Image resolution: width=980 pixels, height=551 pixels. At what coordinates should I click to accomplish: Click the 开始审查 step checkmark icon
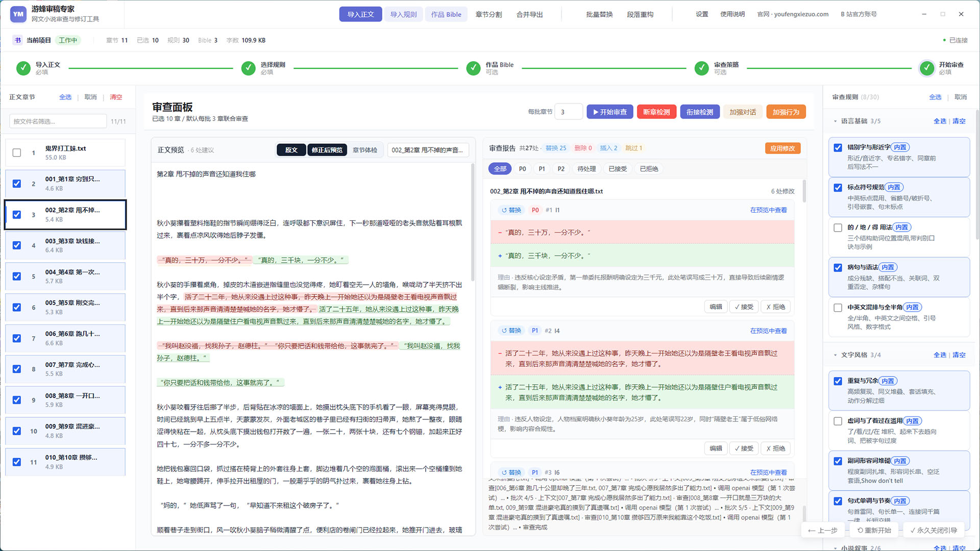coord(927,68)
